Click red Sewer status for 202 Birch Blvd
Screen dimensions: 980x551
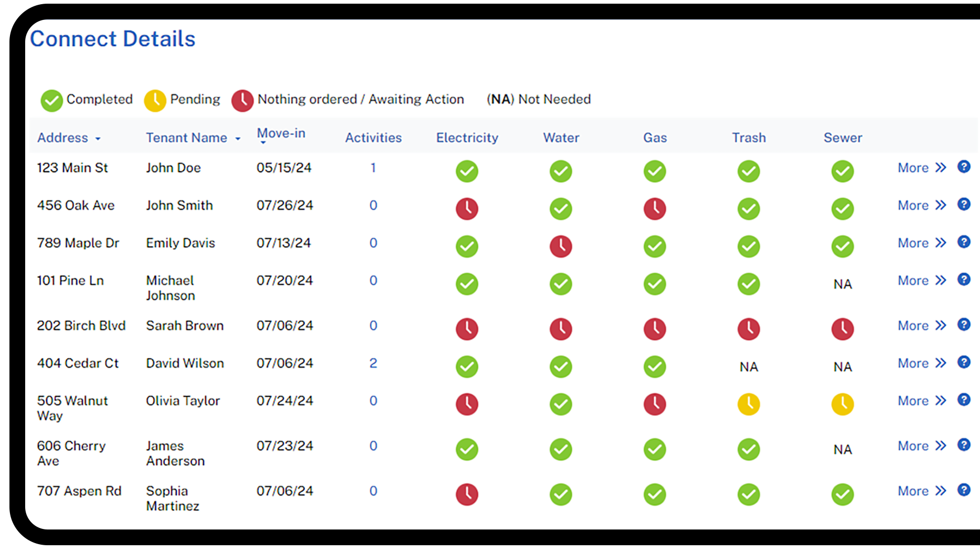[843, 329]
